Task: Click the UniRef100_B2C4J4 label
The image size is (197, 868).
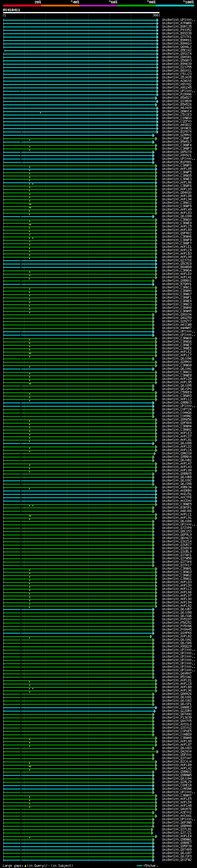Action: point(177,761)
